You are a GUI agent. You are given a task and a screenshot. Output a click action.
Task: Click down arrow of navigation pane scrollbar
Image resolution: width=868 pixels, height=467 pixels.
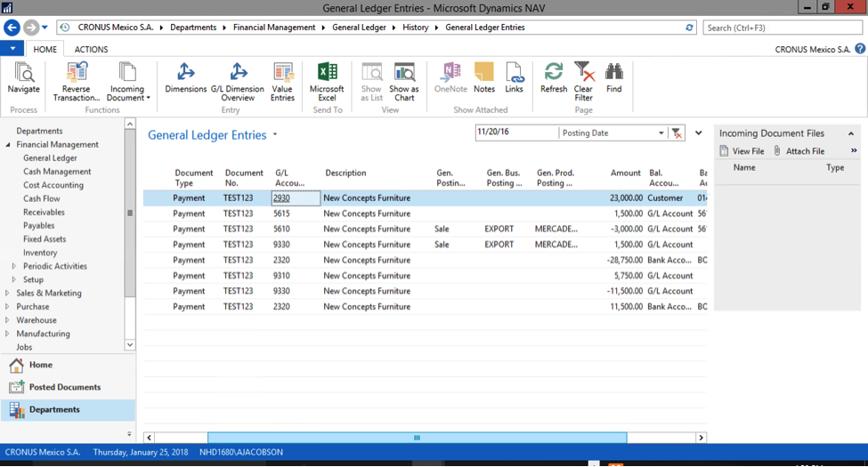(x=130, y=345)
